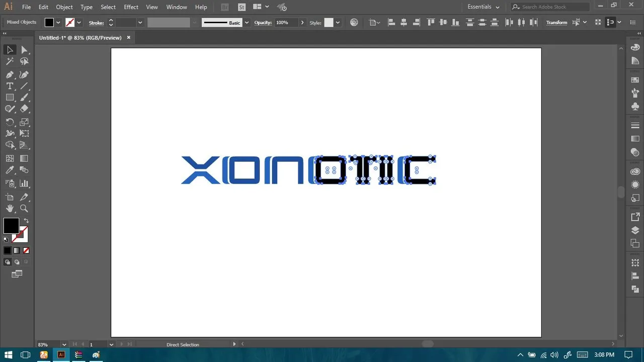644x362 pixels.
Task: Click the Transform link in control bar
Action: (x=556, y=23)
